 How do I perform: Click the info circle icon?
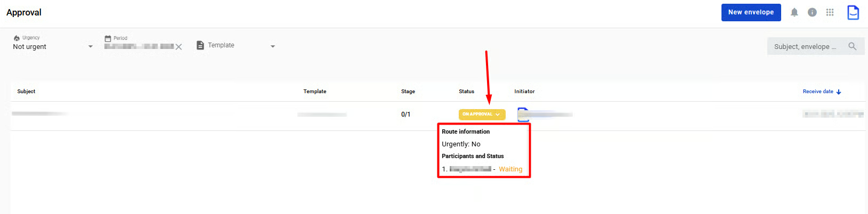tap(812, 12)
